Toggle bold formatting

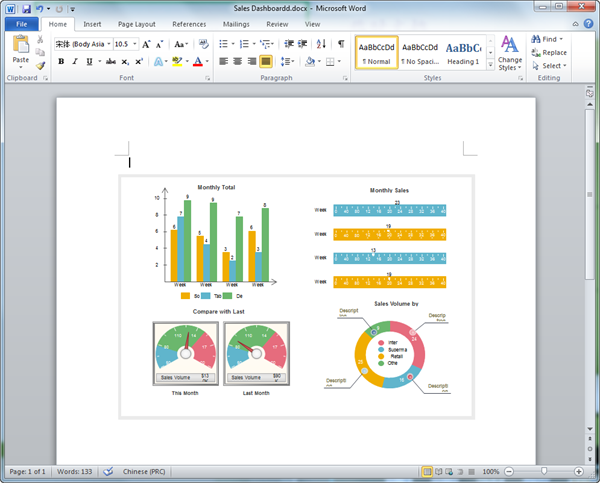[x=61, y=61]
